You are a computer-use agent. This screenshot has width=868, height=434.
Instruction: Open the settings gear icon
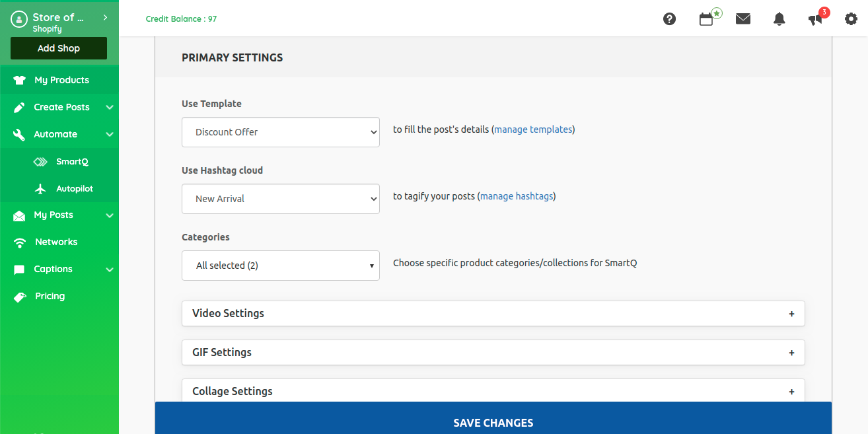(851, 19)
